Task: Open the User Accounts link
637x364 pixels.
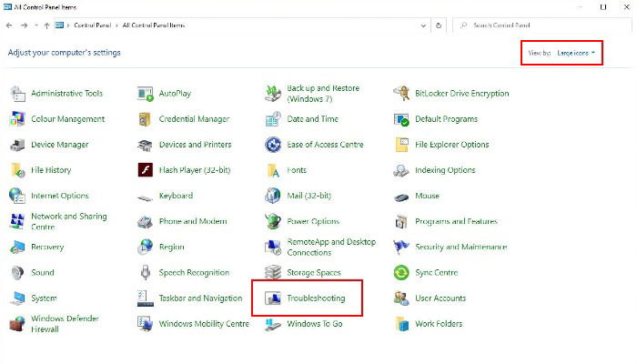Action: pos(440,298)
